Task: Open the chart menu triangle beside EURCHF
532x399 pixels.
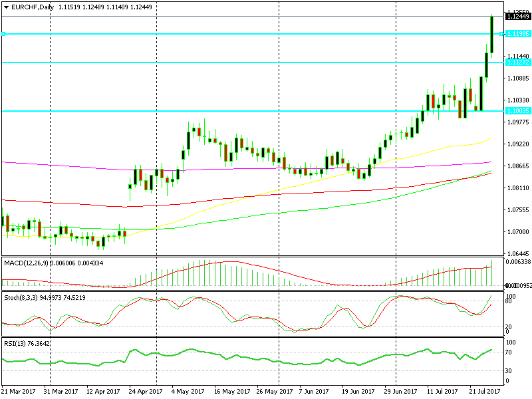Action: click(6, 7)
